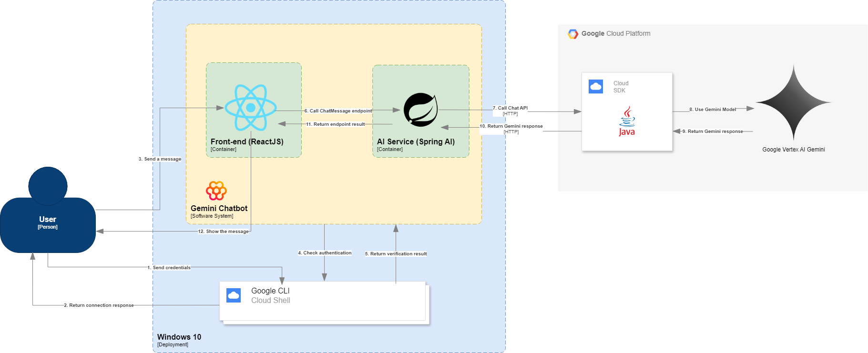Click '10. Return Gemini response' label
Screen dimensions: 868x353
coord(511,126)
